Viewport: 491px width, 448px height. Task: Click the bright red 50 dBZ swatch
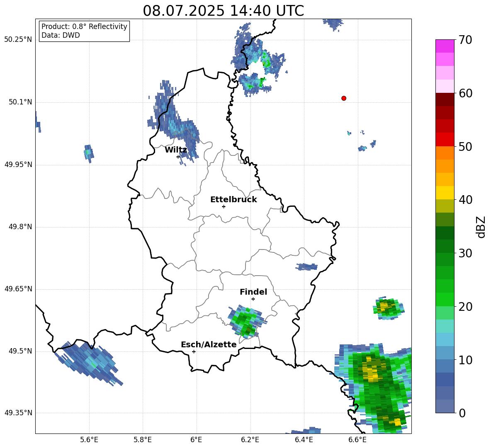445,140
